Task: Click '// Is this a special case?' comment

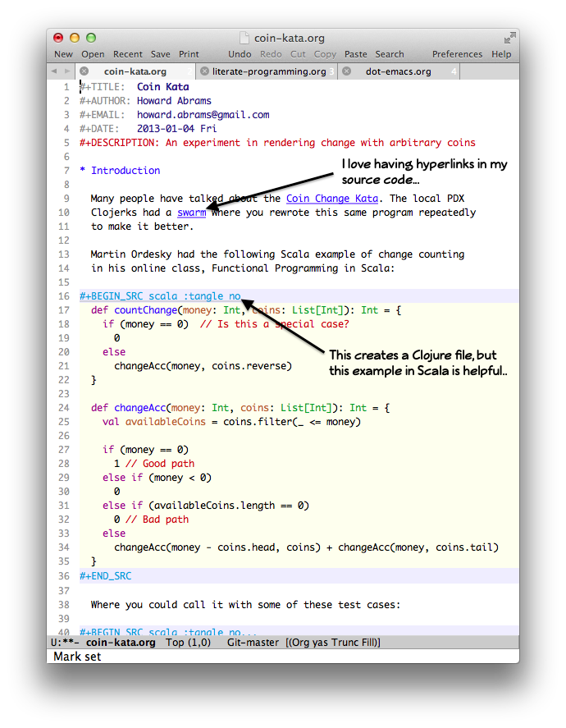Action: [275, 324]
